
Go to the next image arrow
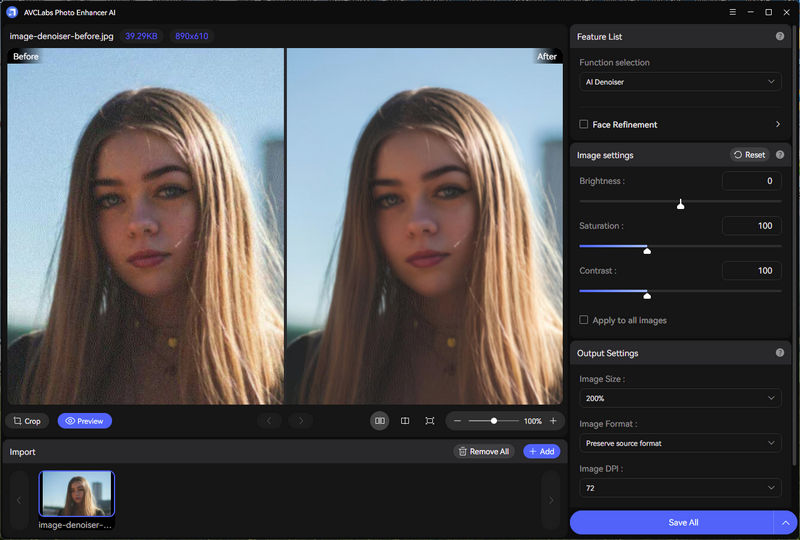point(301,421)
